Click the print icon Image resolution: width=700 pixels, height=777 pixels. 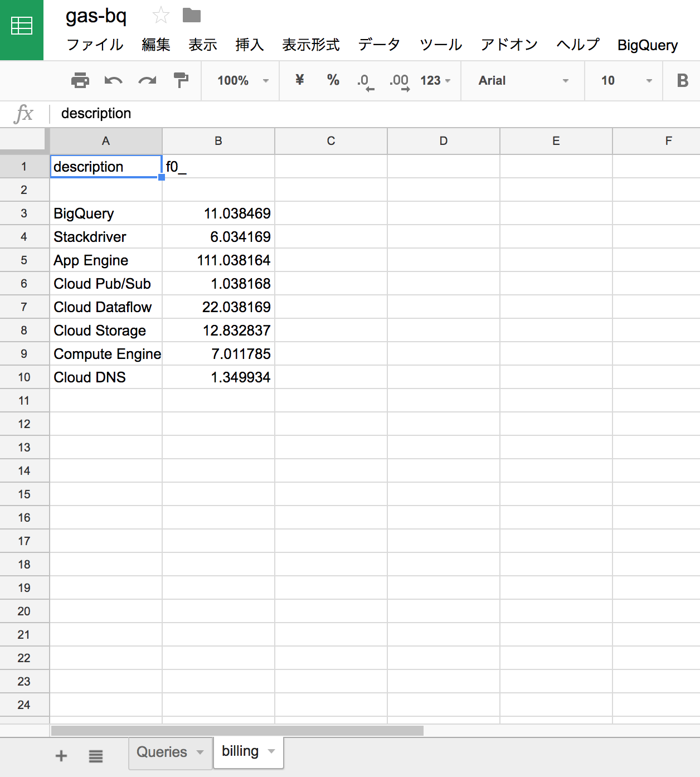[80, 80]
